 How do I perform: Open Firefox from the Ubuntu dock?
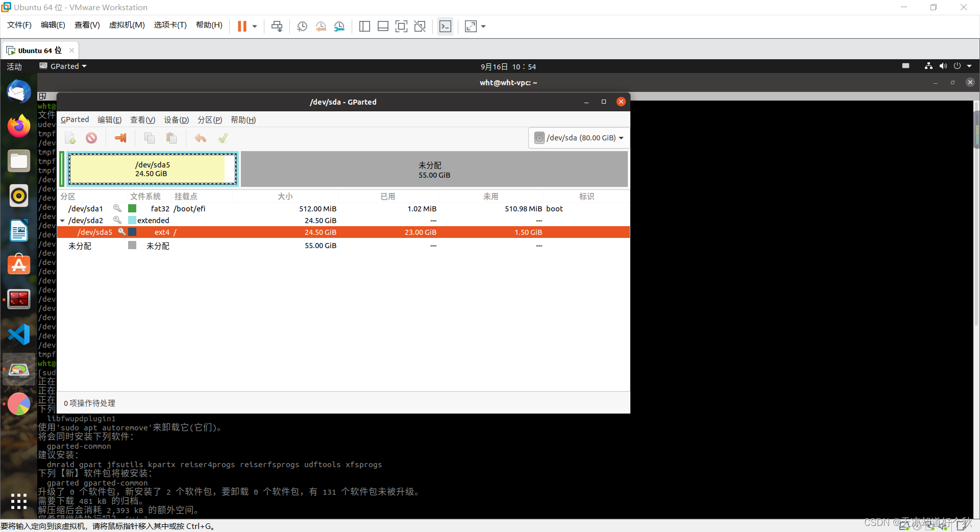(x=19, y=126)
